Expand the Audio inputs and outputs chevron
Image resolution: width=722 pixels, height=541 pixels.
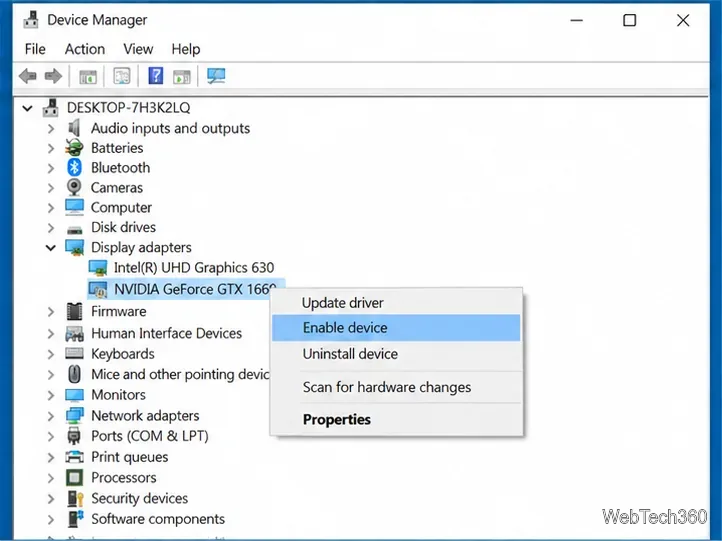point(51,128)
